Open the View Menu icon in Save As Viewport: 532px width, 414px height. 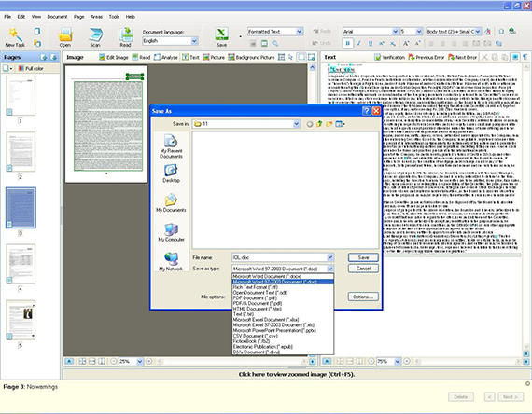tap(340, 124)
